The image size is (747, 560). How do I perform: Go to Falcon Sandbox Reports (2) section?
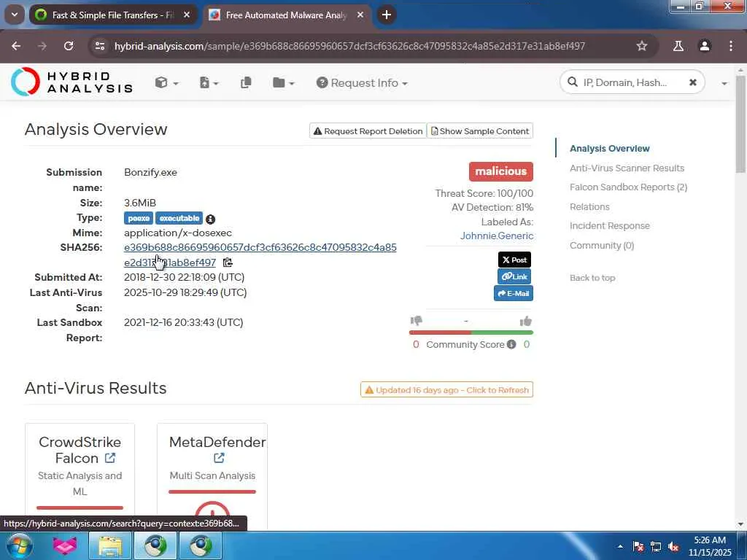click(x=628, y=187)
